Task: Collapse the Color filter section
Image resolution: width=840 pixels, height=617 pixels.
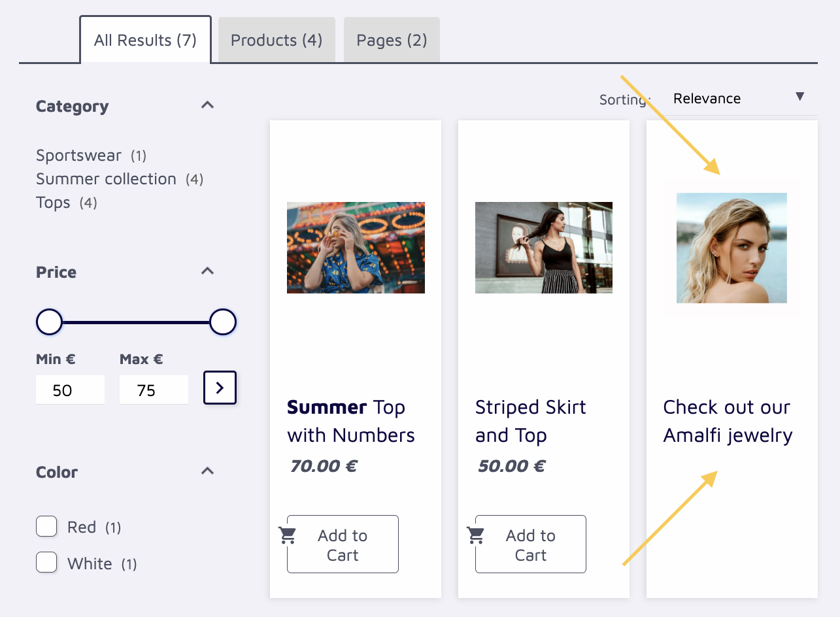Action: (x=207, y=471)
